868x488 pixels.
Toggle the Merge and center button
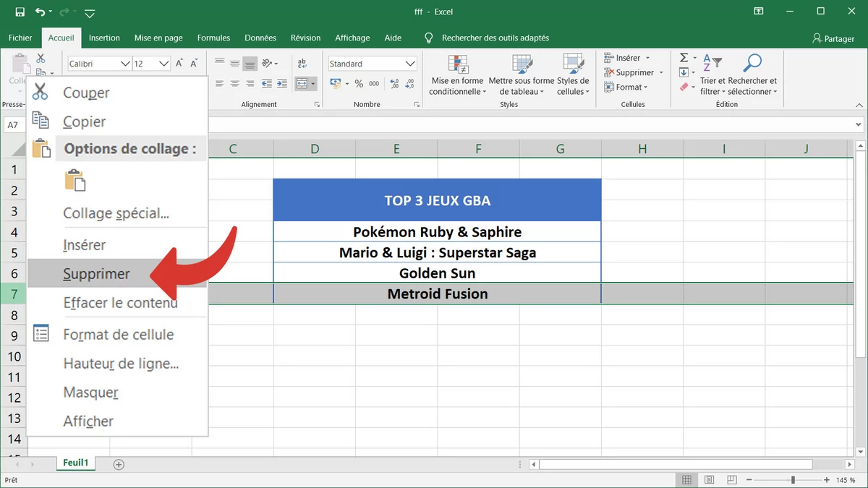(302, 84)
